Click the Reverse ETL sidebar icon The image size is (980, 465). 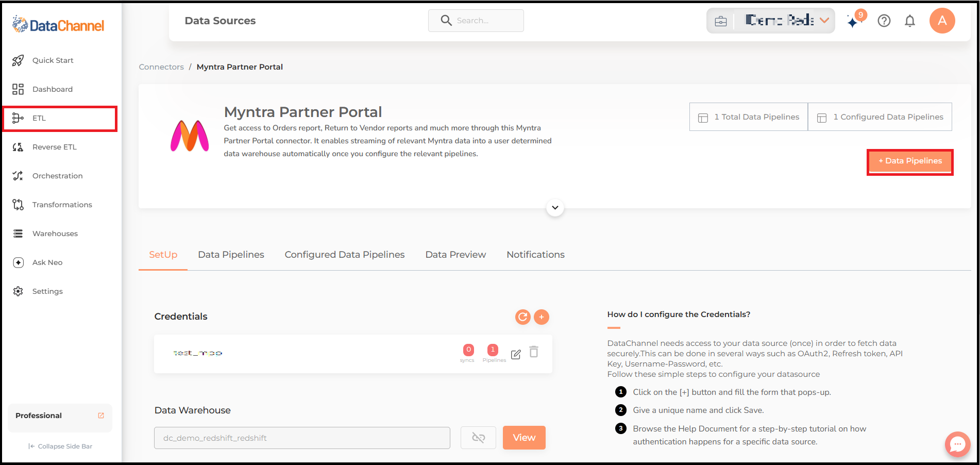tap(18, 147)
